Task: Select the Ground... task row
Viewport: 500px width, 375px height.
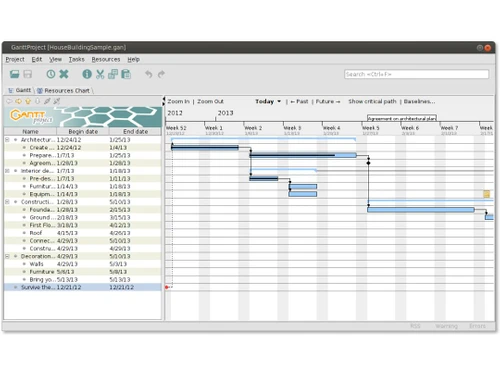Action: coord(83,217)
